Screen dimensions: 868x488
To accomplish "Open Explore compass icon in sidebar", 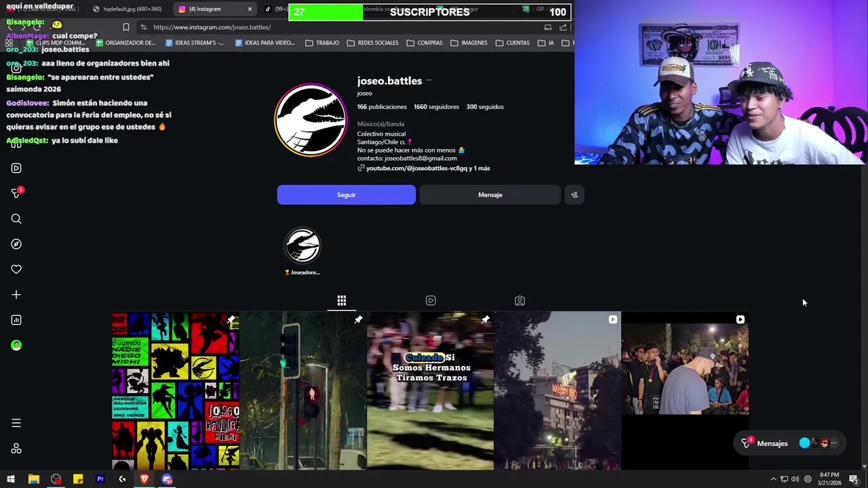I will click(16, 244).
